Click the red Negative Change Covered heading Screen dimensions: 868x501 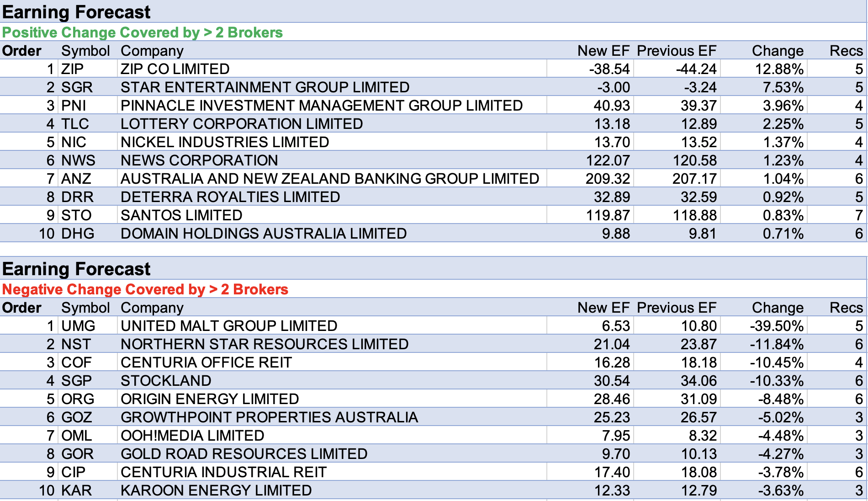145,289
